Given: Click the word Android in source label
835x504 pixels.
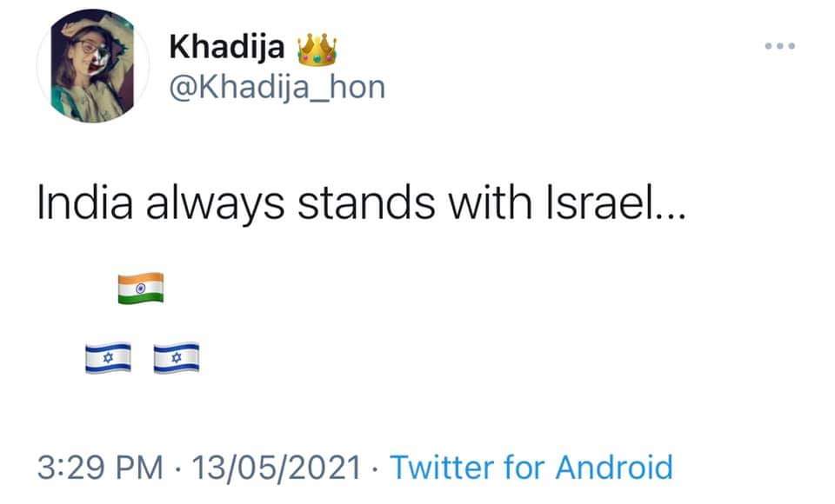Looking at the screenshot, I should (614, 468).
